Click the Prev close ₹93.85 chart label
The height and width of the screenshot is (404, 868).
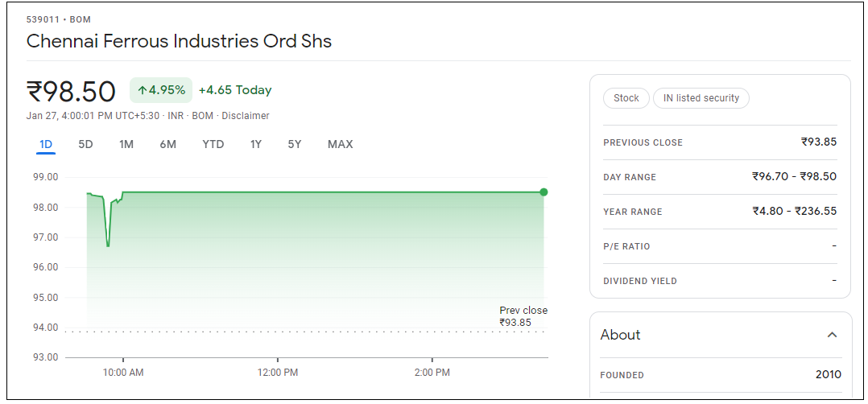[x=523, y=316]
